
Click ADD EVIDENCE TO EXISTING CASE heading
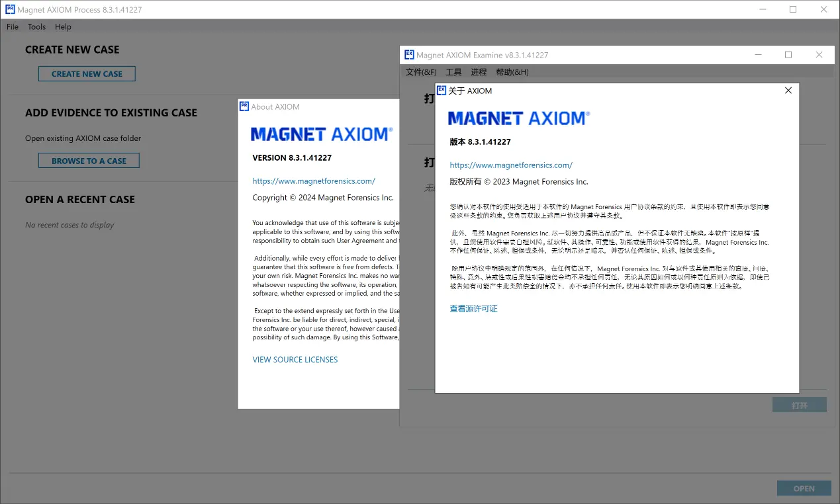pos(111,112)
